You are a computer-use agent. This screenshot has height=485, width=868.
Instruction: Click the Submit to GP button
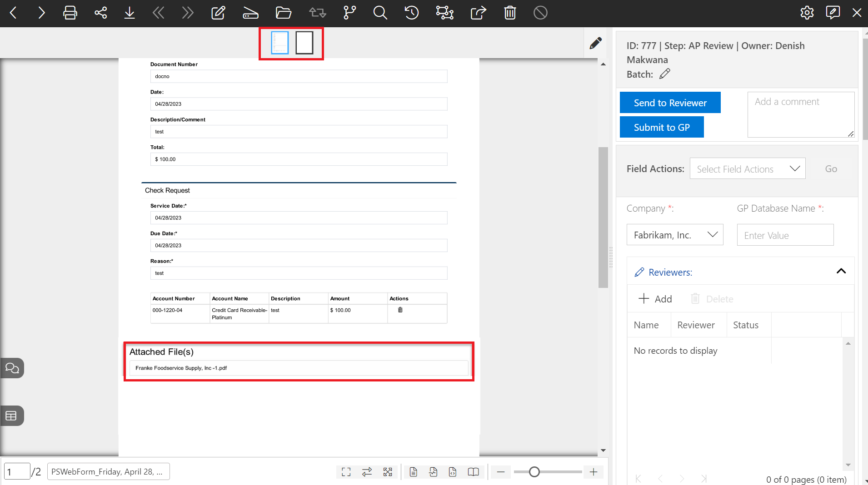[662, 127]
